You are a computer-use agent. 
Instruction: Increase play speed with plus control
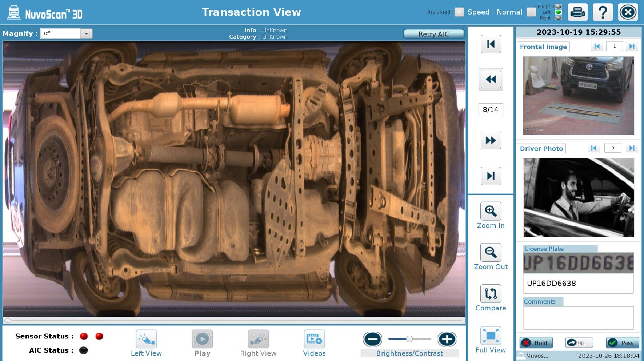pos(459,12)
